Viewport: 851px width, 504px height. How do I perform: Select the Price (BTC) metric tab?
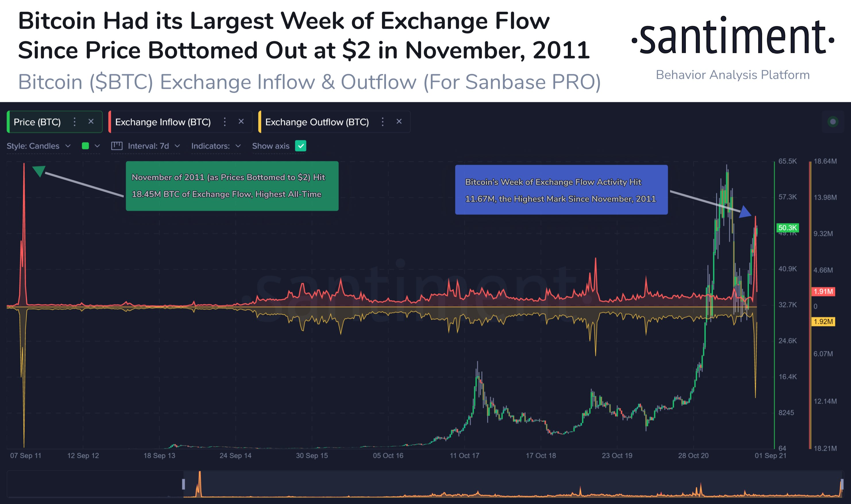click(37, 122)
